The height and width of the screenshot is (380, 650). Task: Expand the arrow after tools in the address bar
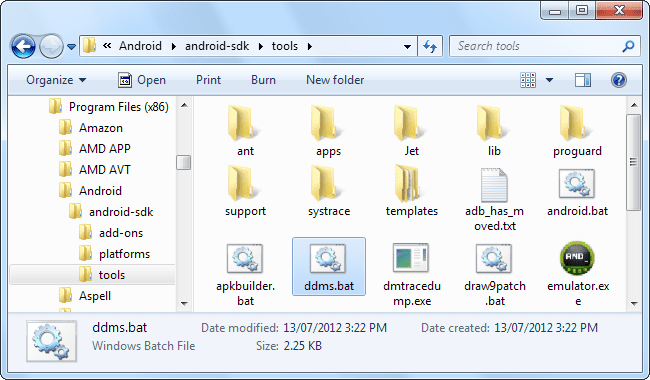(x=310, y=46)
